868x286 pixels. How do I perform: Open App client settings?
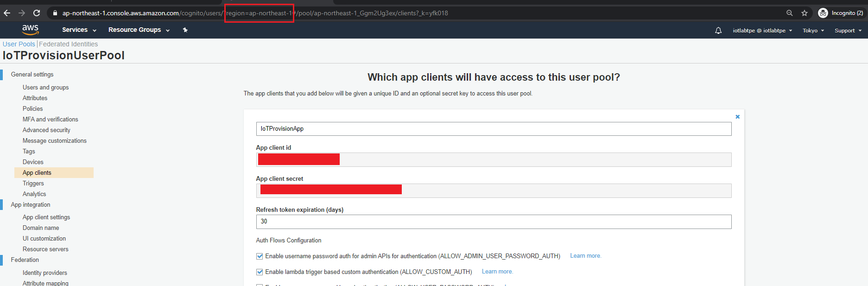pos(46,217)
